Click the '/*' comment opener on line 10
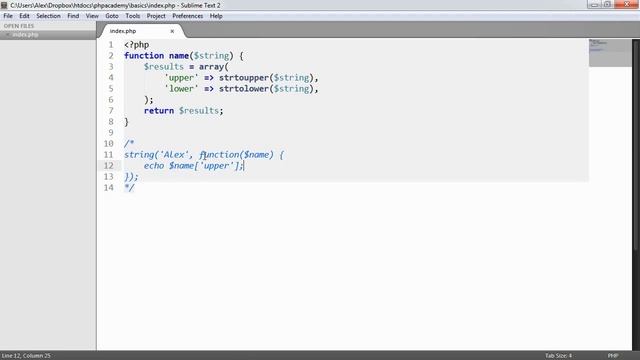 tap(129, 144)
